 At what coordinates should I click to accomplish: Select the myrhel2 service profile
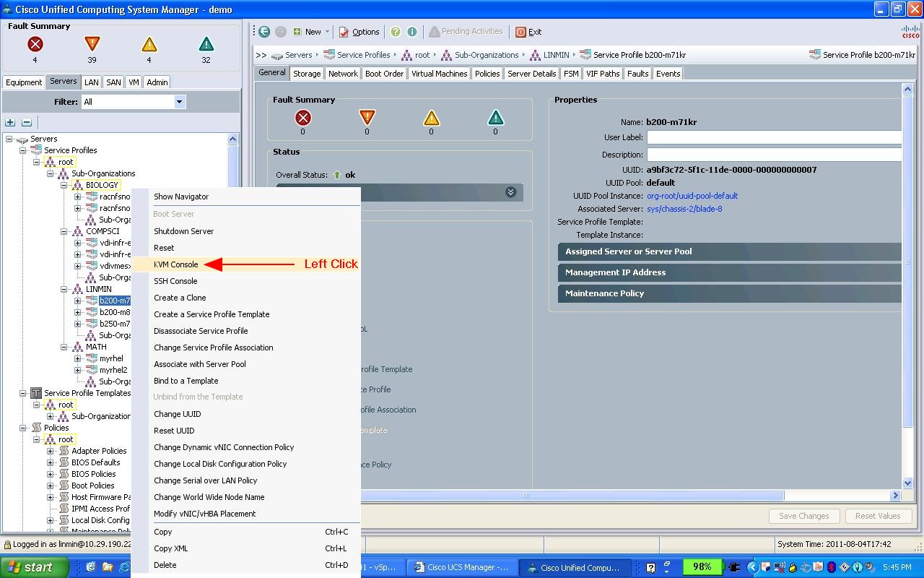[113, 370]
